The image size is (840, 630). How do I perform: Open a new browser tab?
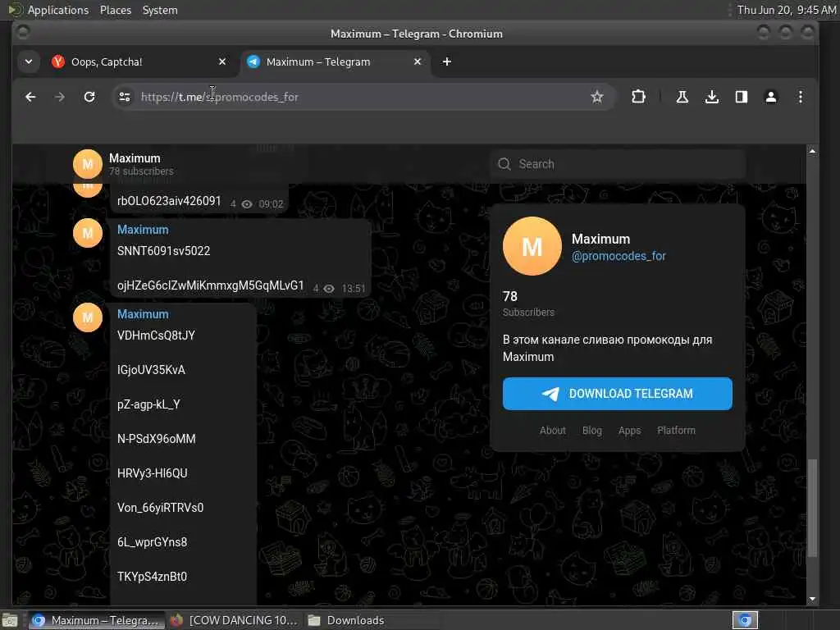pyautogui.click(x=447, y=62)
